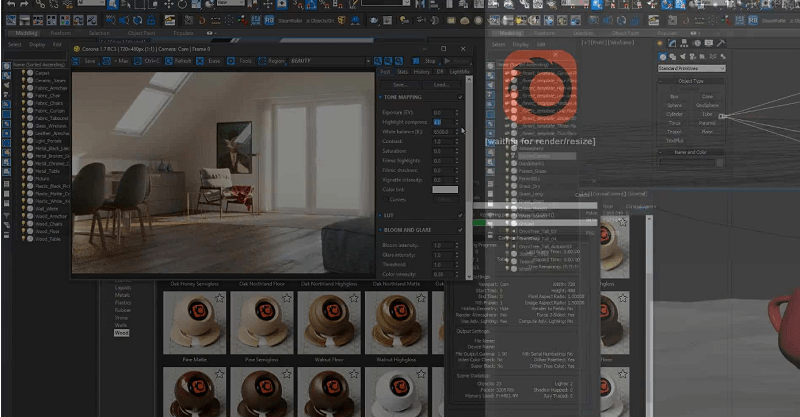Star the Pine Matte material as favorite
The image size is (800, 417).
tap(218, 298)
